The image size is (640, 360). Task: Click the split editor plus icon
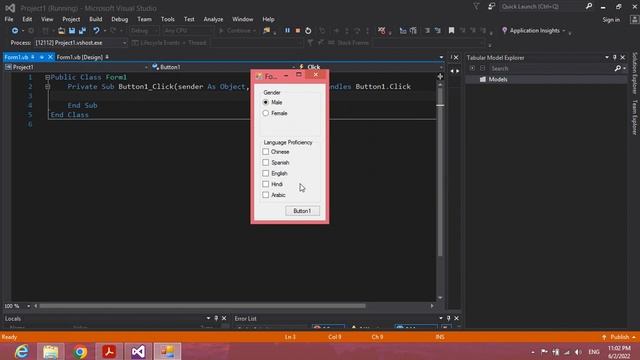tap(440, 76)
